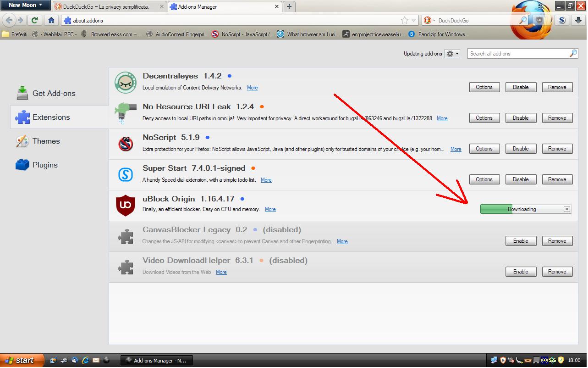Viewport: 588px width, 368px height.
Task: Open the add-ons tools gear dropdown
Action: [x=452, y=54]
